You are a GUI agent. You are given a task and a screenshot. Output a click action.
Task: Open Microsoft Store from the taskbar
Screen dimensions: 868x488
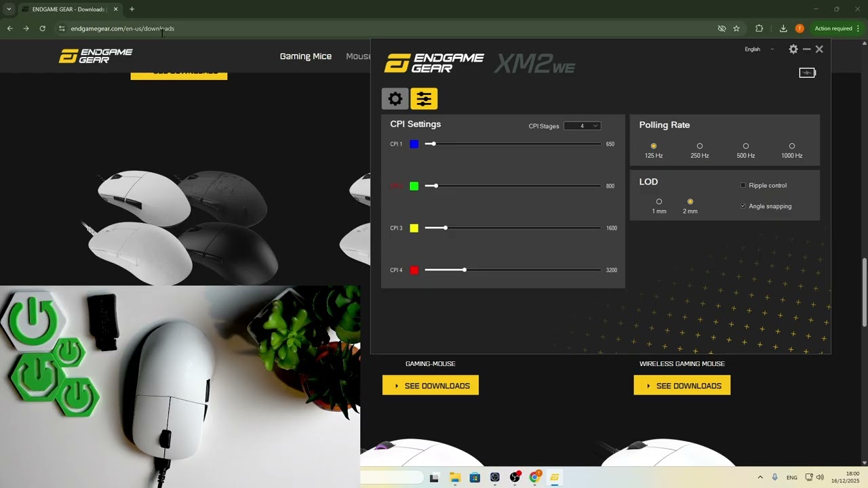coord(475,478)
